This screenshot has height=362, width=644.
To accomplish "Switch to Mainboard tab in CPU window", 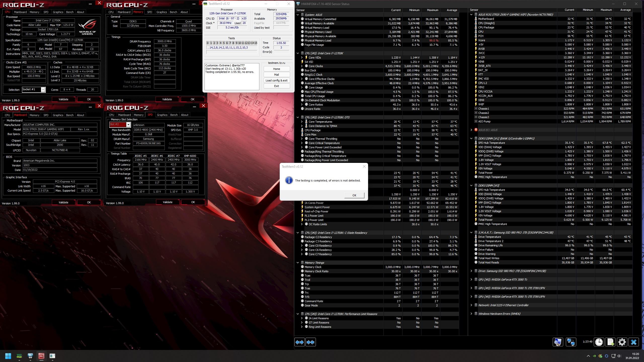I will pos(20,12).
